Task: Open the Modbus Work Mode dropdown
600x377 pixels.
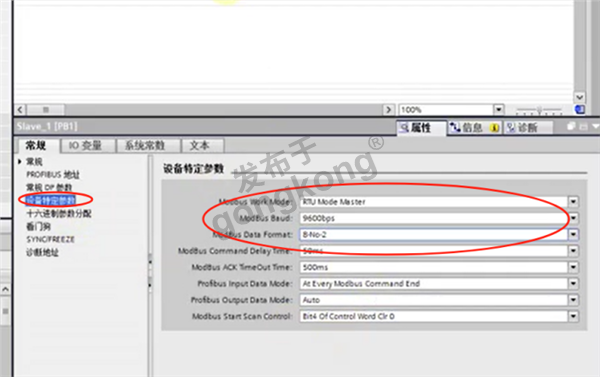Action: [573, 202]
